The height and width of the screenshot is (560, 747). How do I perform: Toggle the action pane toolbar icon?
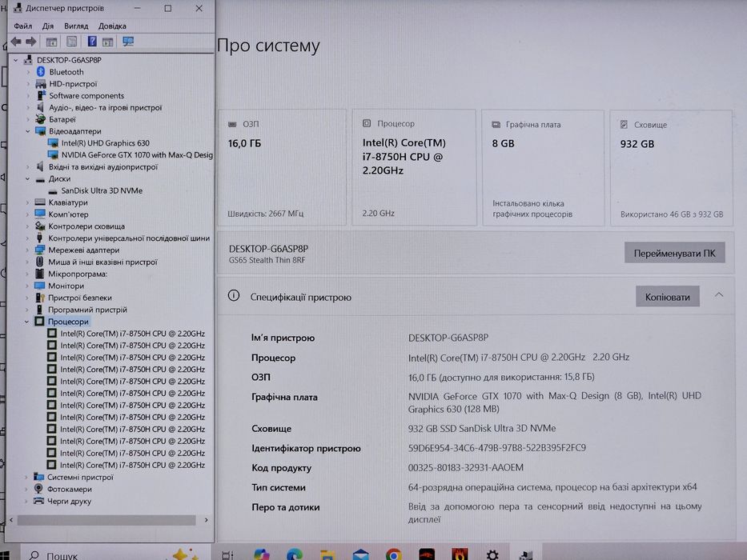pos(108,42)
